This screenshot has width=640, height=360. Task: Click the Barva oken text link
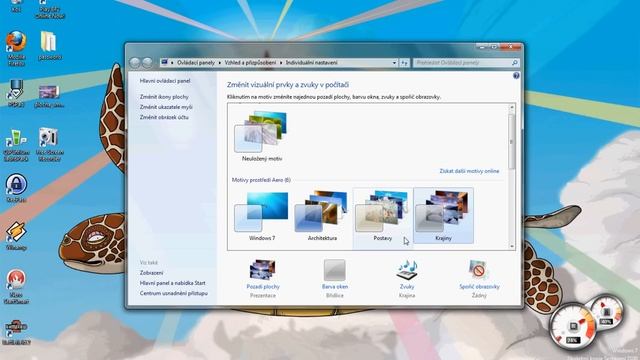point(335,287)
